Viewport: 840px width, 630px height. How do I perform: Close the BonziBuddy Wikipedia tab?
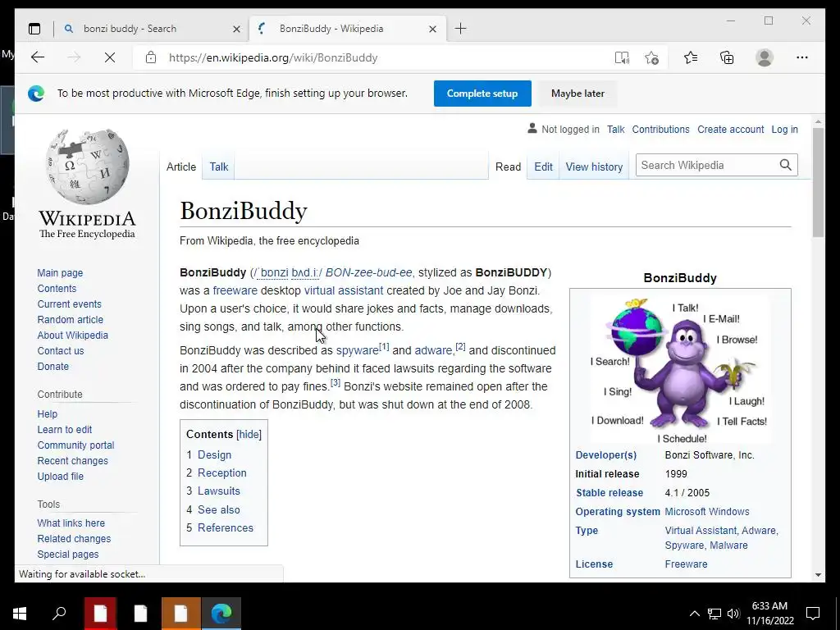coord(433,29)
